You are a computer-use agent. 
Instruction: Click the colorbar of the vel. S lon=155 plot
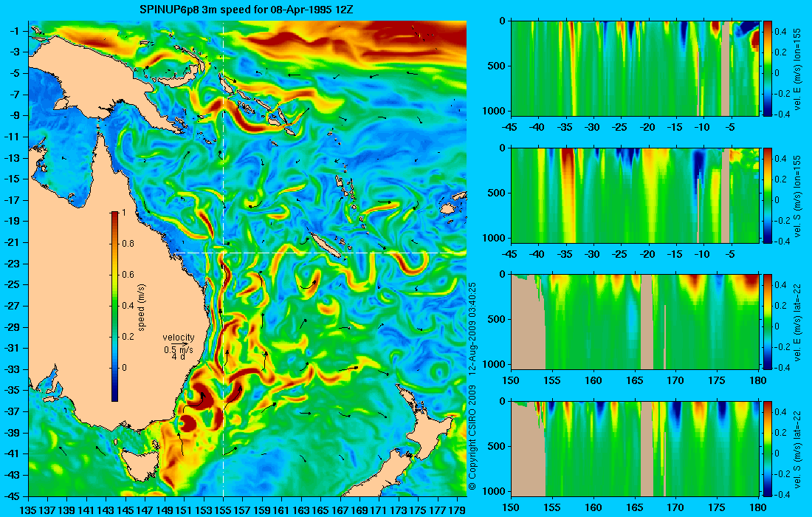768,195
